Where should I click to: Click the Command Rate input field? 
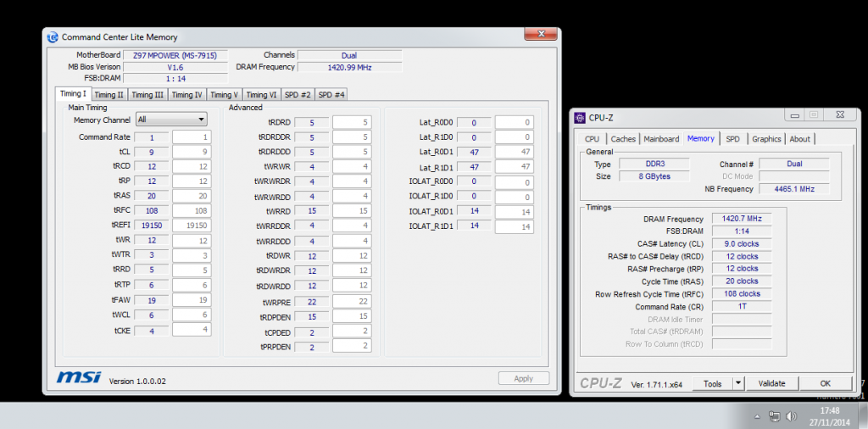point(191,137)
